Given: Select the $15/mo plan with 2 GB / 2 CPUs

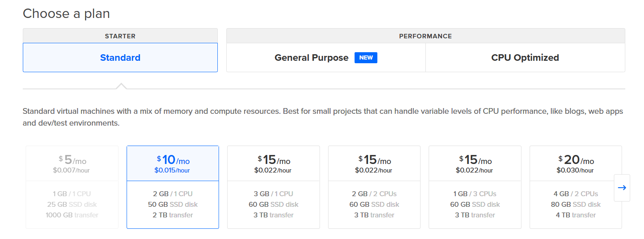Looking at the screenshot, I should [x=374, y=187].
